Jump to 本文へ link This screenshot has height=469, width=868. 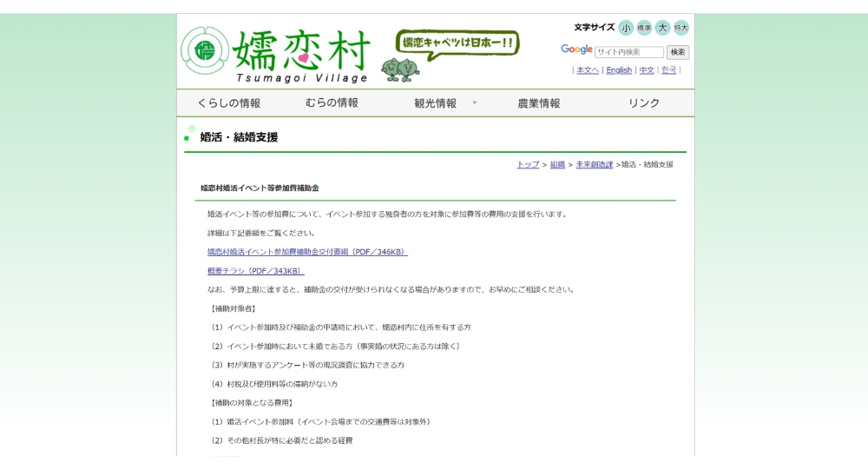point(588,70)
